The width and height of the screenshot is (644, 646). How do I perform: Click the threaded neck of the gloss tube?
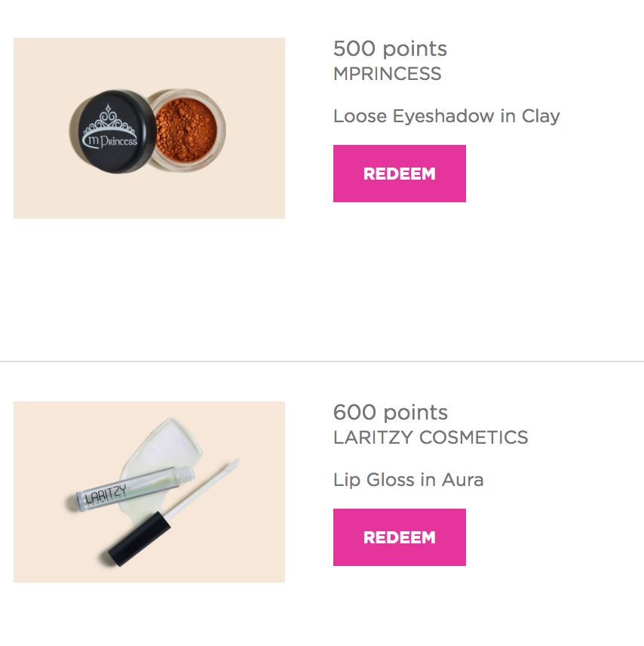(186, 475)
